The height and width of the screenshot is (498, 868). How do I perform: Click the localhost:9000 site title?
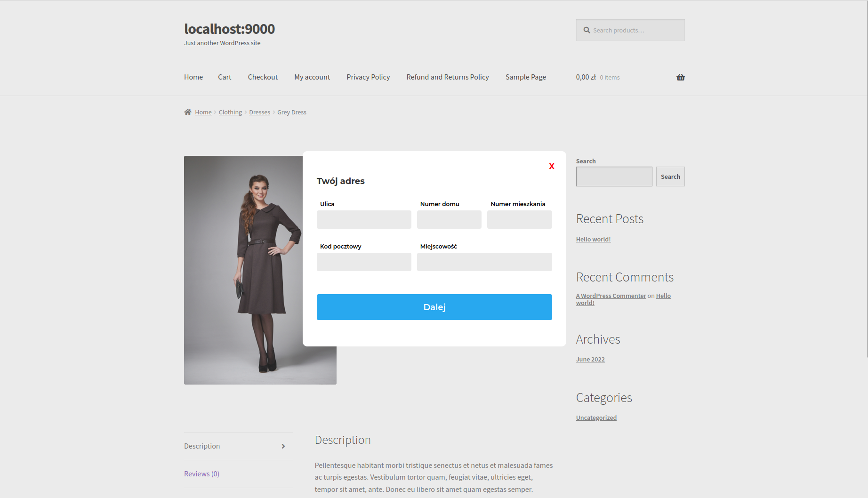pos(229,29)
